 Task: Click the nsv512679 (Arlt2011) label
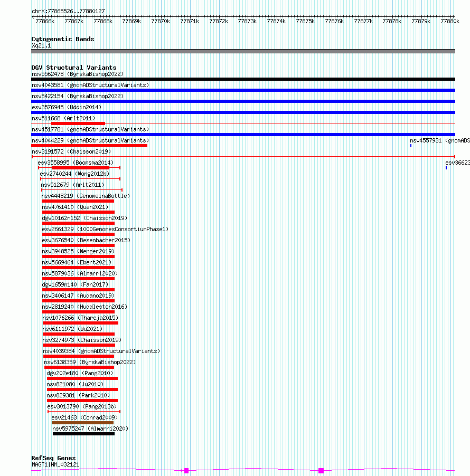pos(72,185)
